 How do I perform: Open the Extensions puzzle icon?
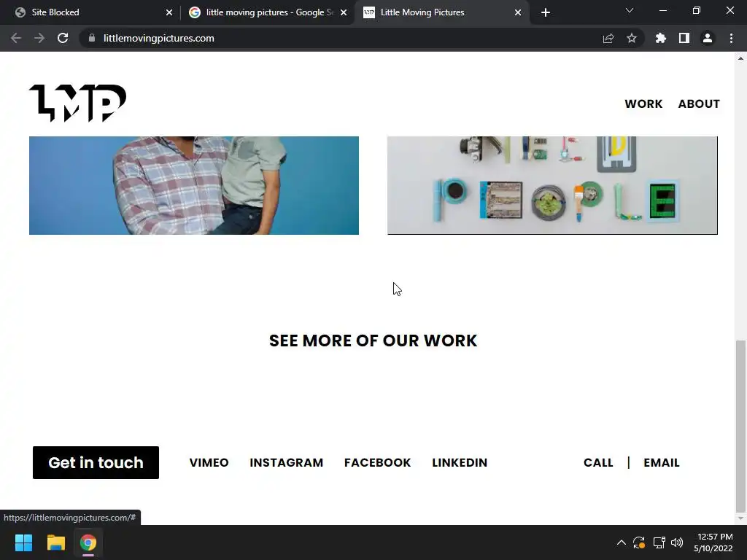tap(660, 38)
